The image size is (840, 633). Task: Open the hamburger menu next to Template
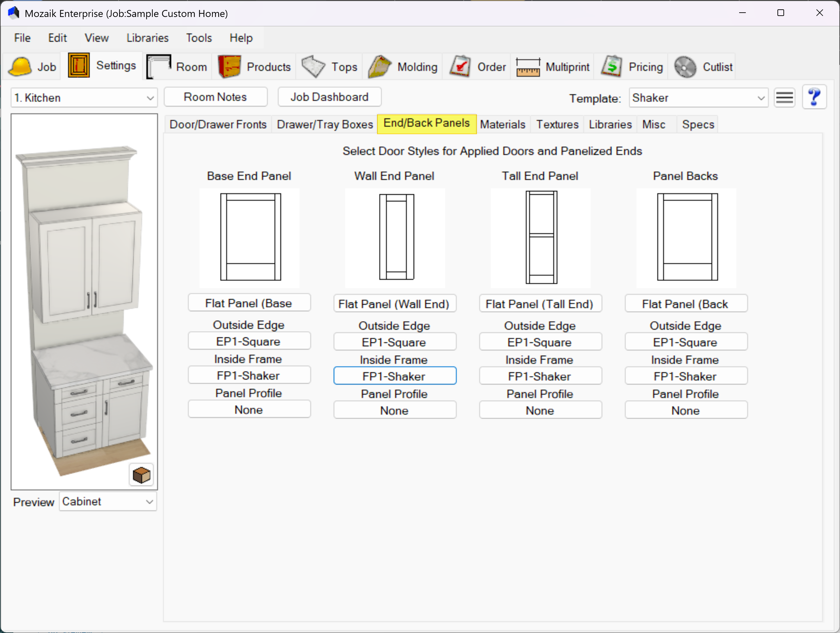point(784,98)
